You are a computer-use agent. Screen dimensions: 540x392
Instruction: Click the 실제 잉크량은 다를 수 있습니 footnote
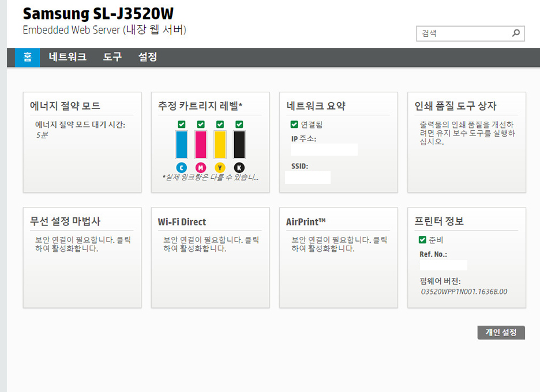click(x=211, y=177)
